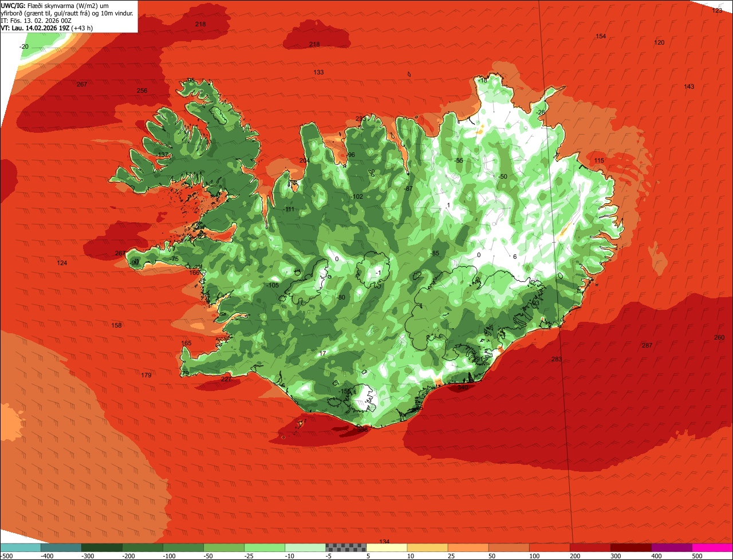Pick the legend swatch between 50 and 100
This screenshot has width=733, height=560.
509,547
